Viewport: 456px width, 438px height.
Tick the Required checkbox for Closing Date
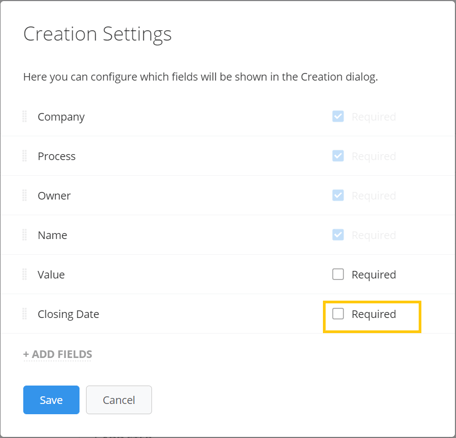(338, 314)
